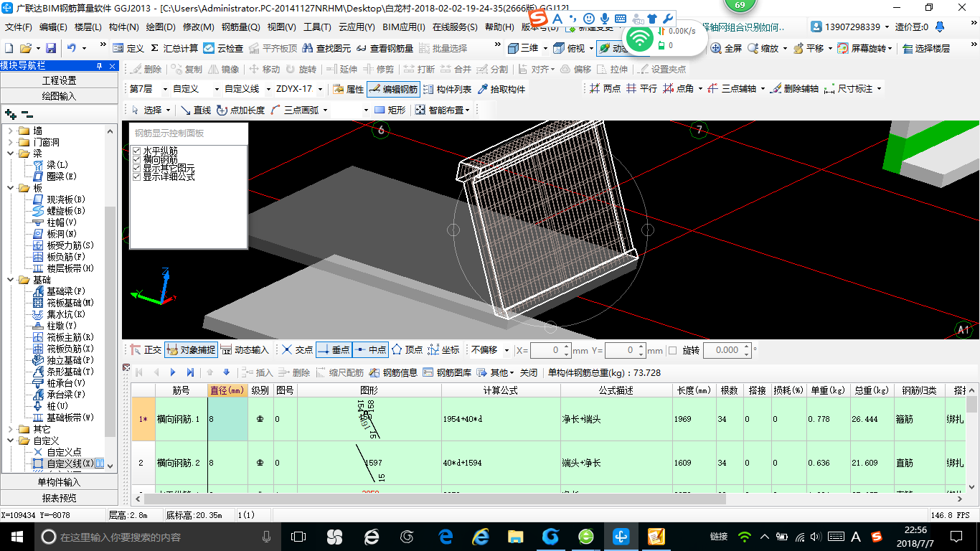Open 钢筋图库 rebar library
The height and width of the screenshot is (551, 980).
coord(447,372)
